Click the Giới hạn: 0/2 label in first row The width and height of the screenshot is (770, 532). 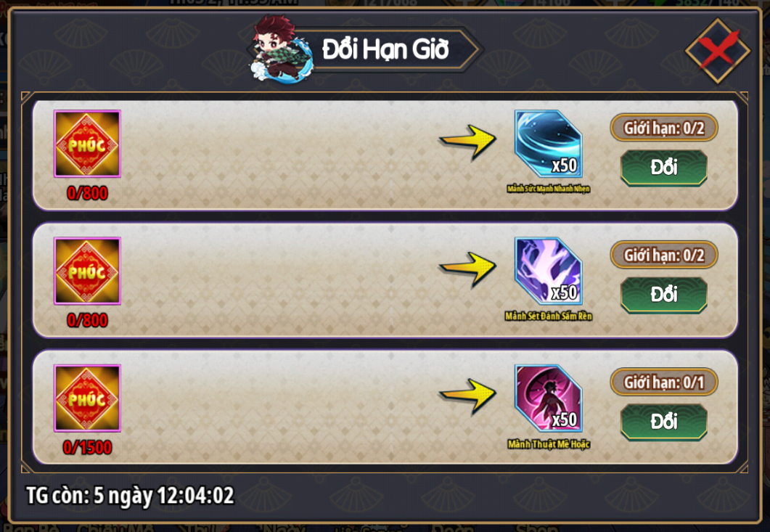pyautogui.click(x=664, y=128)
